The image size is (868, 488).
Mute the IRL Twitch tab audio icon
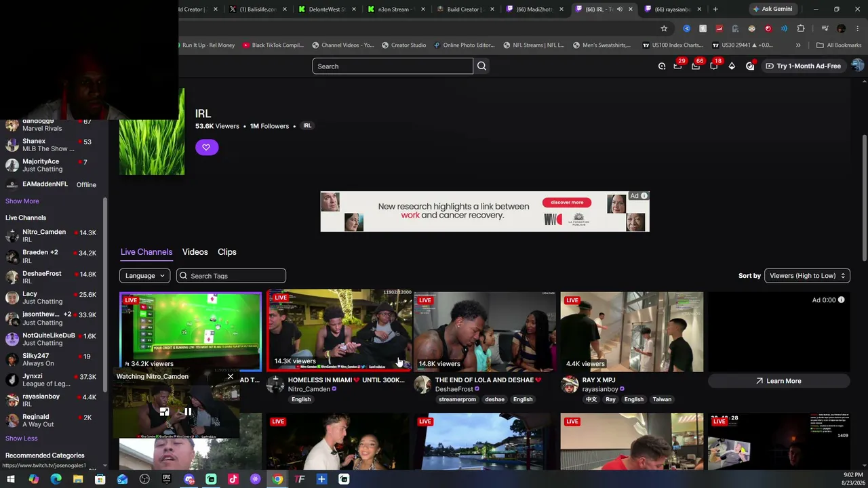619,9
